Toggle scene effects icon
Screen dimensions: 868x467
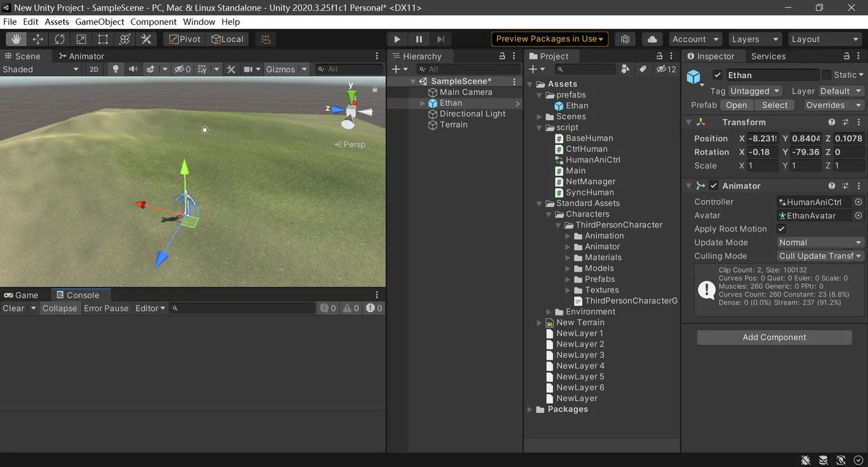[x=151, y=69]
